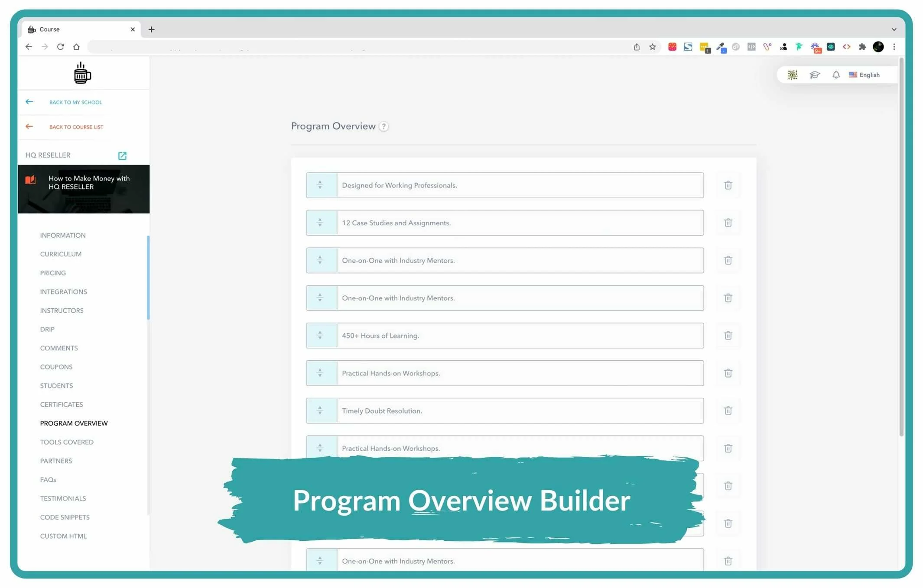This screenshot has height=588, width=923.
Task: Open the notifications bell icon
Action: pyautogui.click(x=836, y=75)
